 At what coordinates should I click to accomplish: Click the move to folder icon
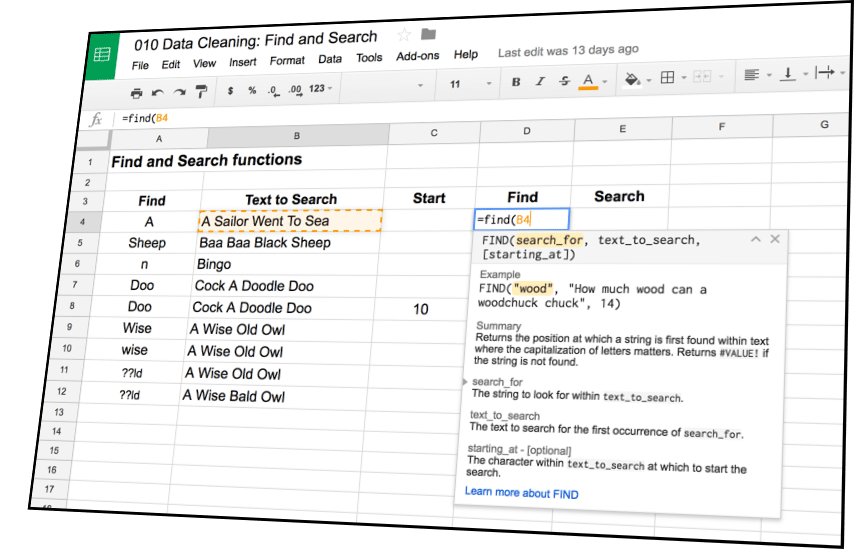pos(429,34)
